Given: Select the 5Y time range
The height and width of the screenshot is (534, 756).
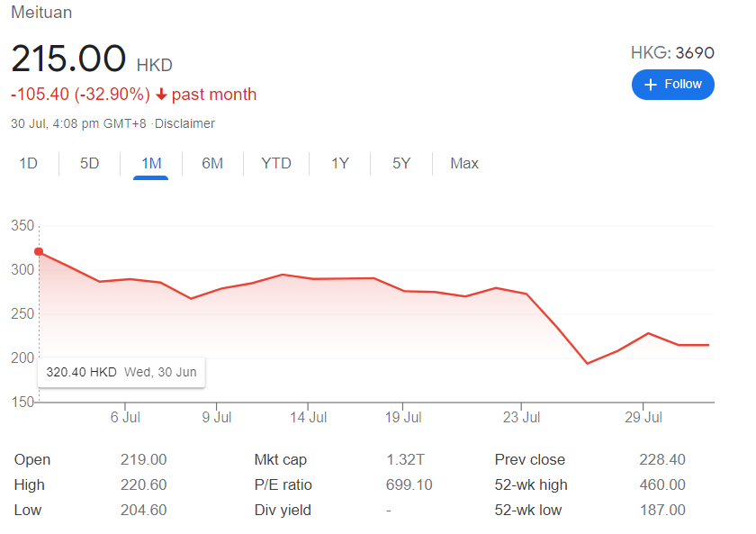Looking at the screenshot, I should point(401,163).
